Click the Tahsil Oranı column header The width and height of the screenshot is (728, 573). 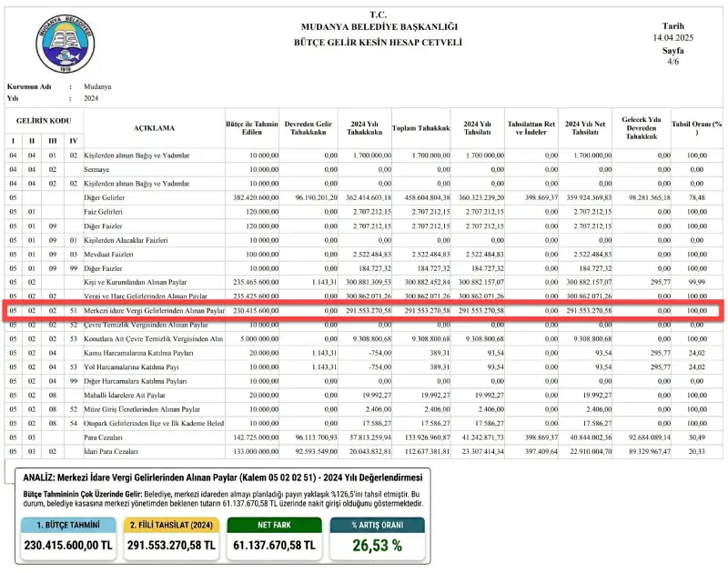(696, 128)
